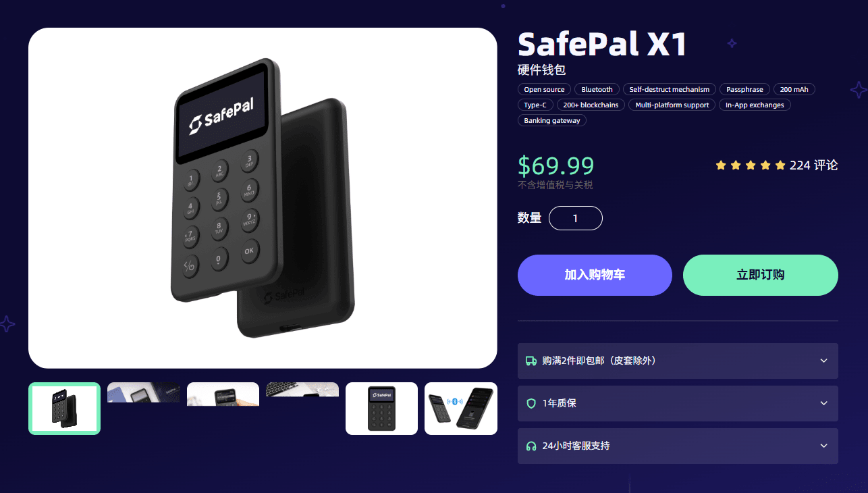Select the front-view keypad device thumbnail

381,409
